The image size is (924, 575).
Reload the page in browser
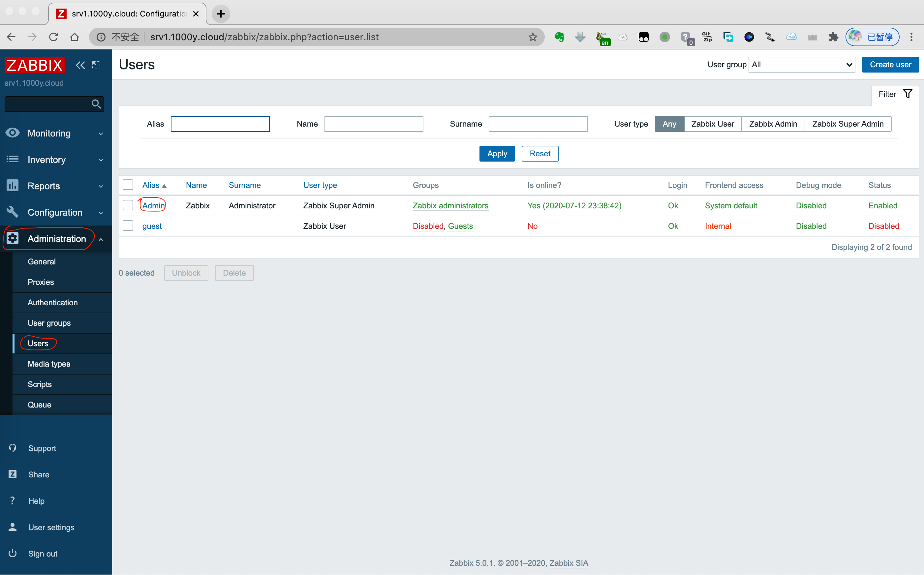(54, 37)
